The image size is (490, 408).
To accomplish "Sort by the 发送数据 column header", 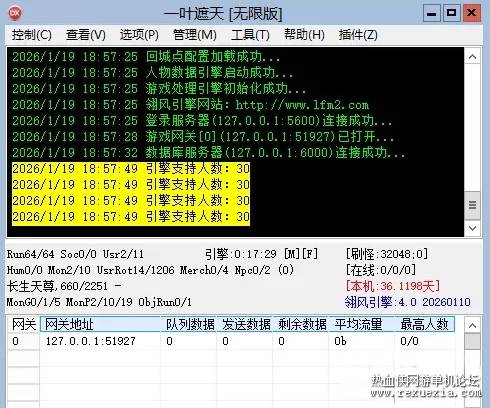I will point(245,324).
